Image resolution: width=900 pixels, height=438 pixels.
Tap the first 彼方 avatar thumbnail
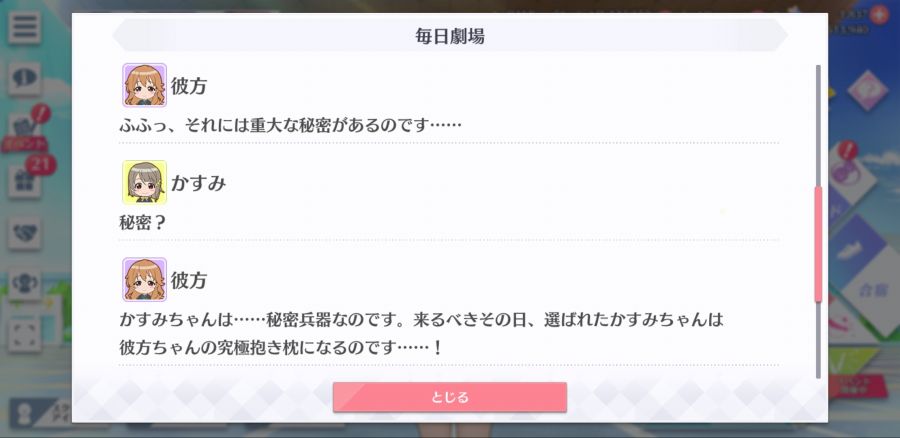145,86
